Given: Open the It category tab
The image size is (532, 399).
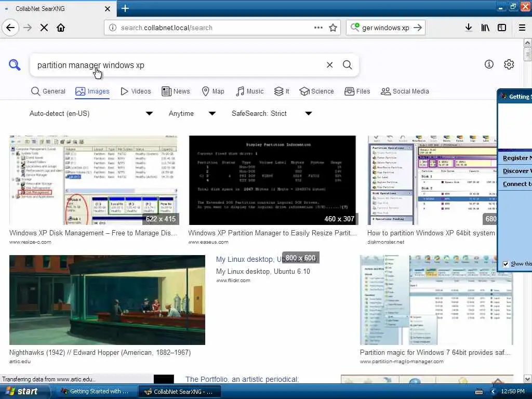Looking at the screenshot, I should (282, 91).
